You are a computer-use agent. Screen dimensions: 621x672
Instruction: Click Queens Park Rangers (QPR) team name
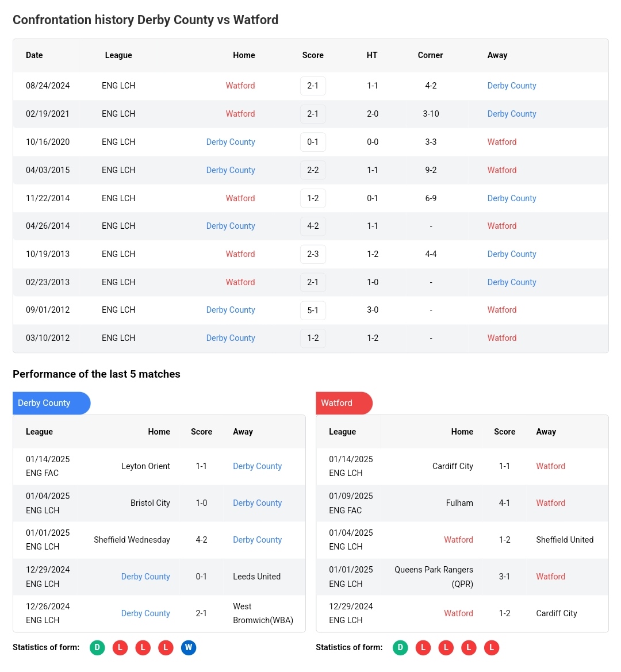pos(434,577)
